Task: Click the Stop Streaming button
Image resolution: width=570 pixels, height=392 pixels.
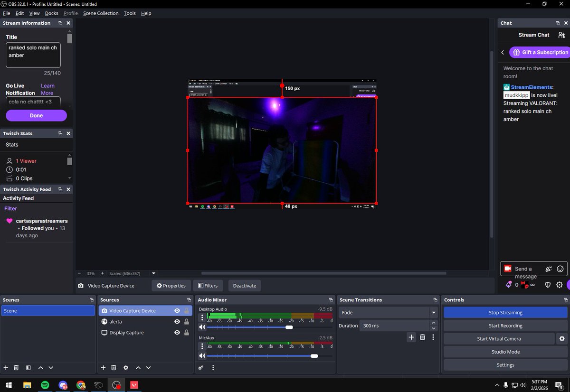Action: tap(505, 312)
